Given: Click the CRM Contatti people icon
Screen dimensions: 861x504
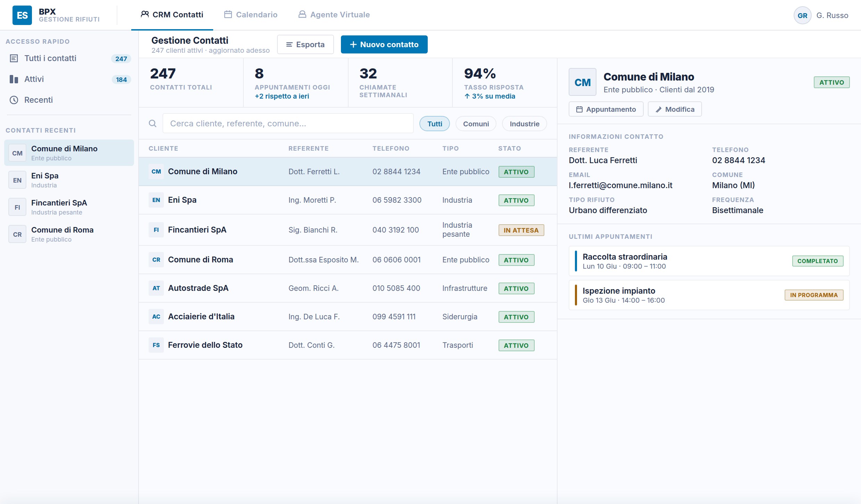Looking at the screenshot, I should [x=145, y=14].
